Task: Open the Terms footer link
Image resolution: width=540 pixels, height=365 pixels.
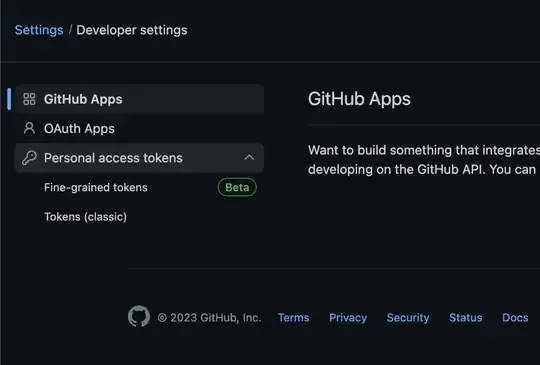Action: (293, 317)
